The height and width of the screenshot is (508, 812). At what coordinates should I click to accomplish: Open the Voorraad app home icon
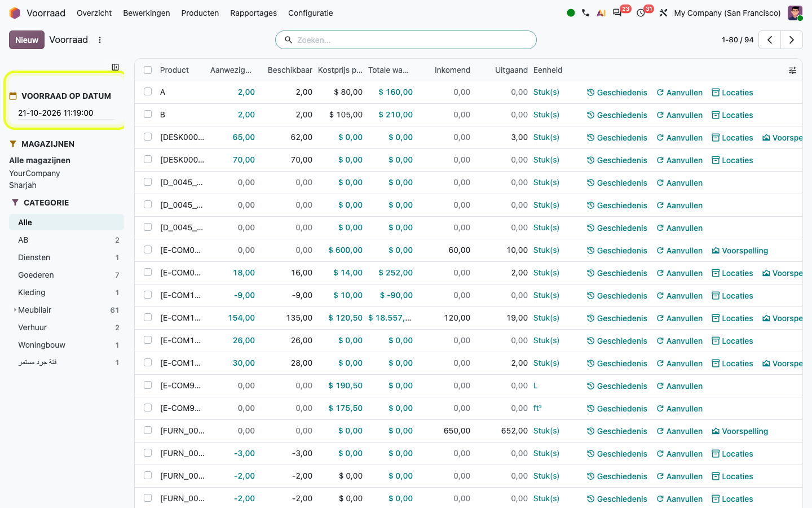coord(15,13)
